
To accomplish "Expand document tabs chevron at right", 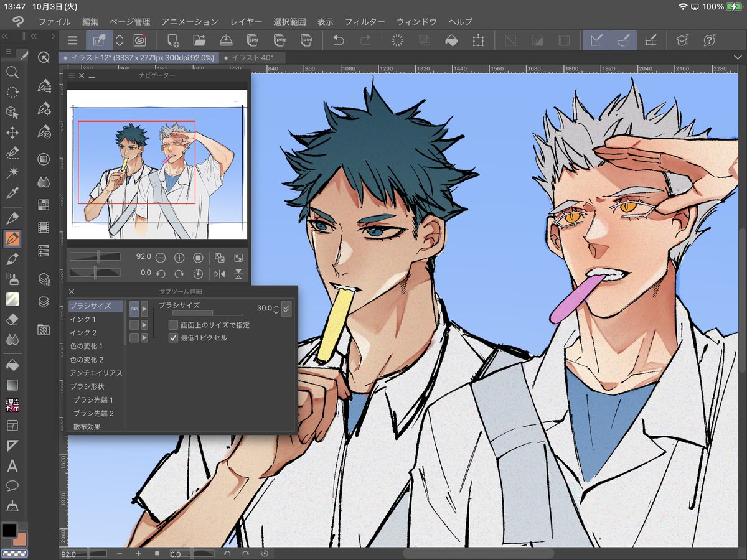I will click(x=738, y=58).
